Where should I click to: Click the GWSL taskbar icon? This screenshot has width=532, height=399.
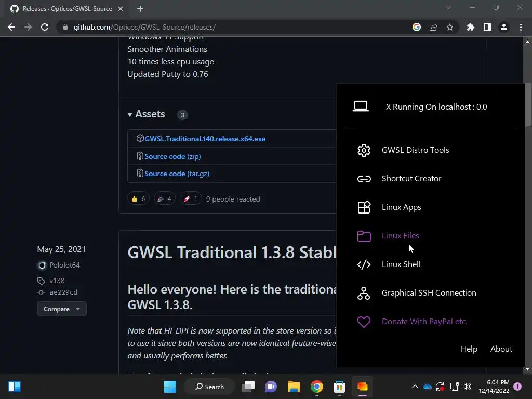click(362, 387)
